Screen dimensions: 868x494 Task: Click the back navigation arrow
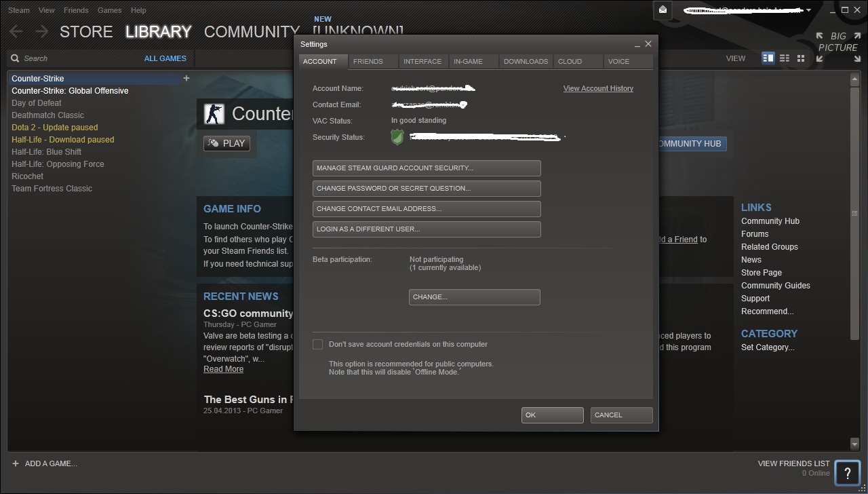(x=16, y=31)
